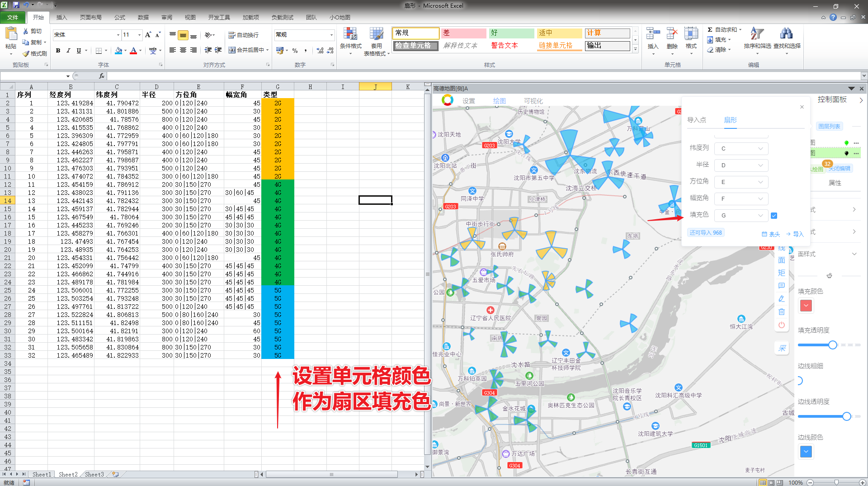Toggle visibility of the black-dot layer
This screenshot has height=486, width=868.
(x=846, y=153)
